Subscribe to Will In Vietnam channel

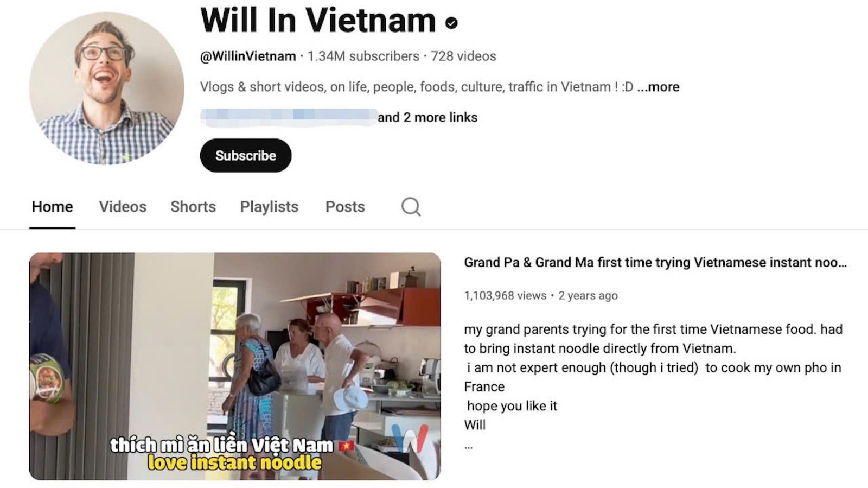pos(246,156)
